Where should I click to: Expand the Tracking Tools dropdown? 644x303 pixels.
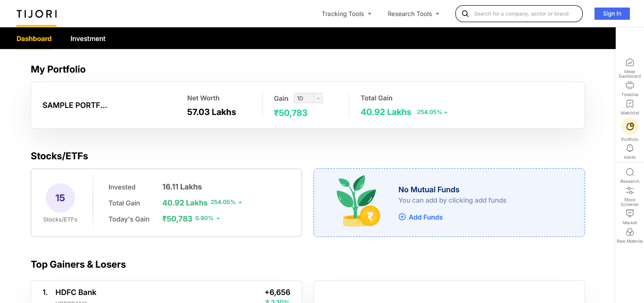coord(347,14)
